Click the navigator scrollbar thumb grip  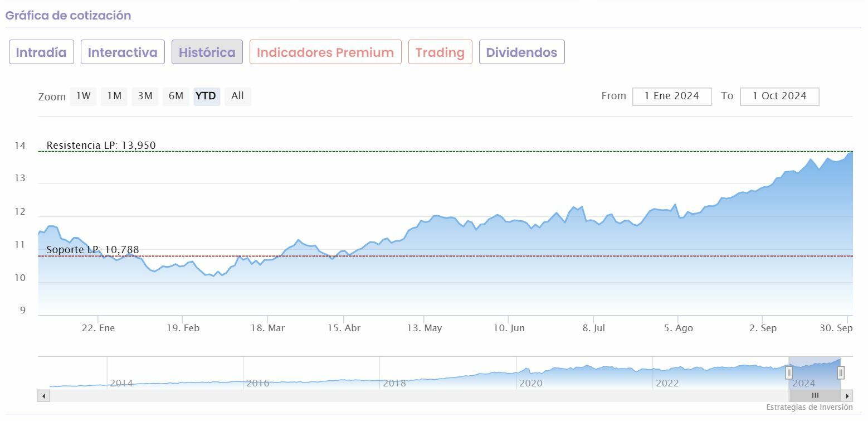tap(815, 396)
